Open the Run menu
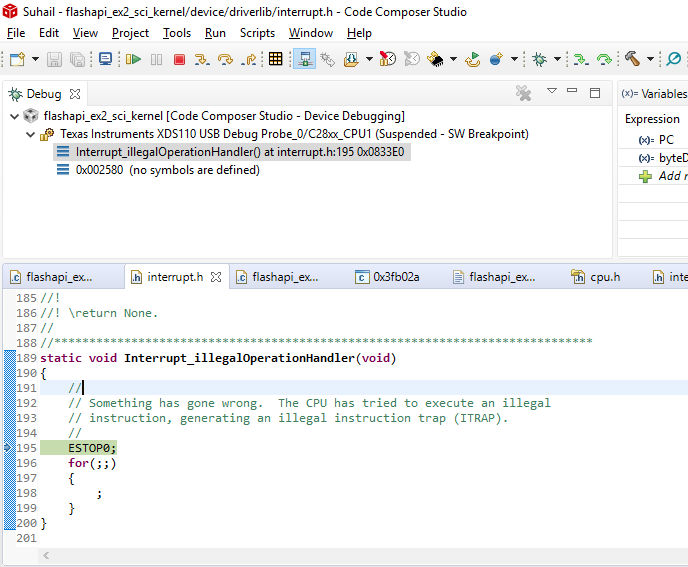 (x=215, y=33)
